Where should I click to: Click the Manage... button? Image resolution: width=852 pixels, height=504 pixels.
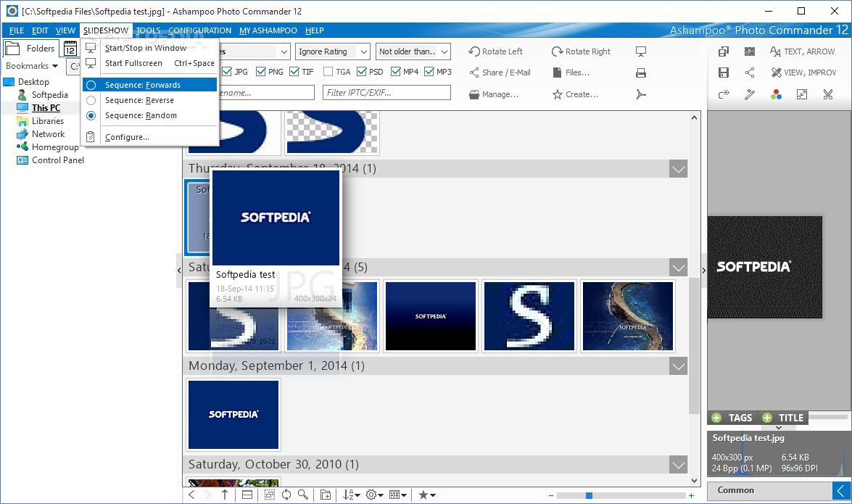pos(494,94)
